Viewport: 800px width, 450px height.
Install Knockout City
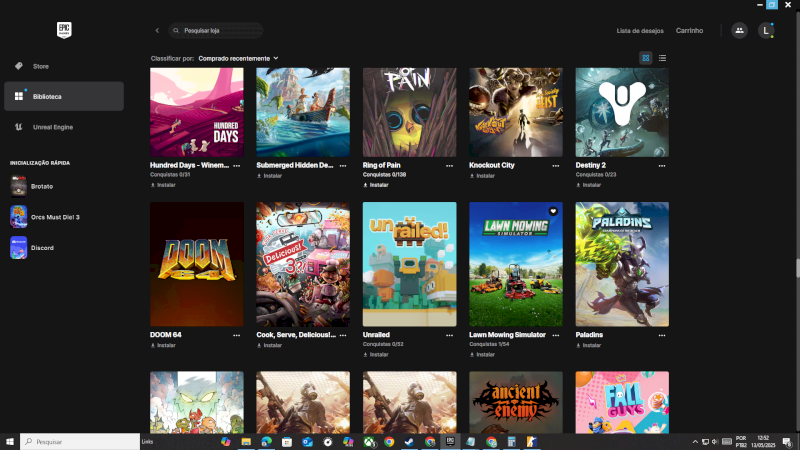coord(482,176)
